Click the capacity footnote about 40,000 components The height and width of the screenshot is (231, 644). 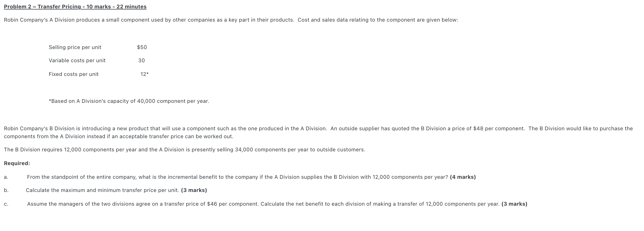(129, 101)
